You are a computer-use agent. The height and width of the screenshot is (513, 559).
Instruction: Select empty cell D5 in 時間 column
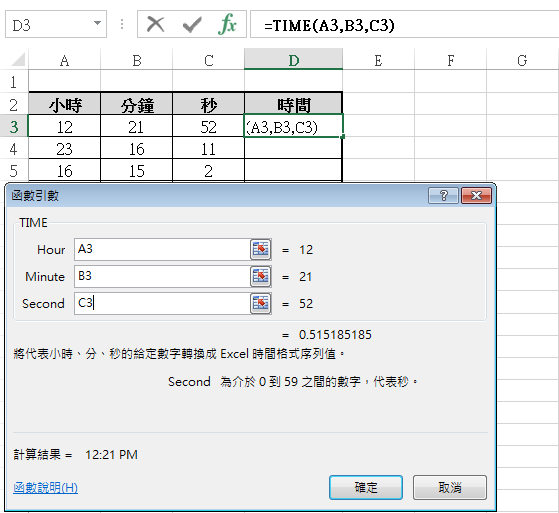(293, 171)
